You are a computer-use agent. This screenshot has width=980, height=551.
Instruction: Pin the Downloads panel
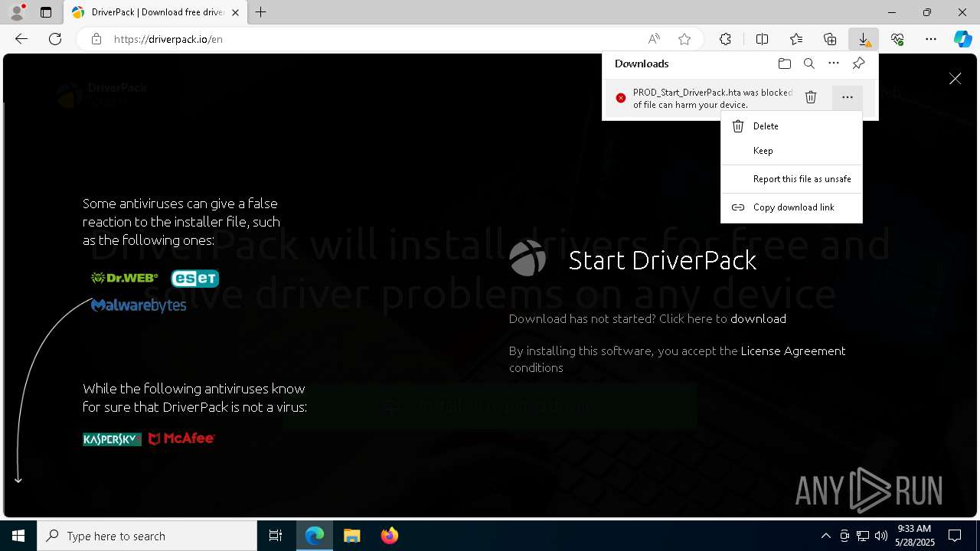pyautogui.click(x=859, y=64)
